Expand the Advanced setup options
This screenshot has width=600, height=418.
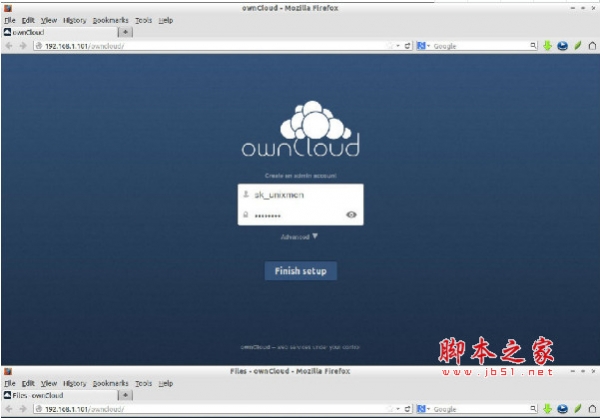pyautogui.click(x=299, y=237)
